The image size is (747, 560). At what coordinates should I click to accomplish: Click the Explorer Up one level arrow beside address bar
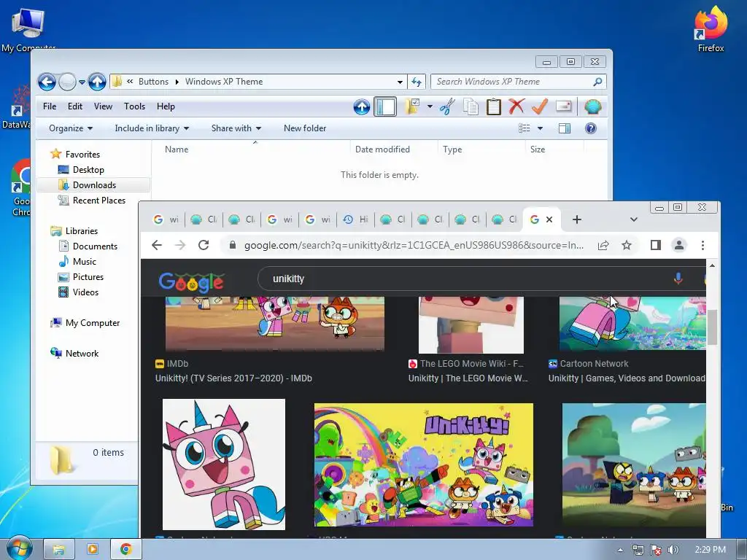(97, 82)
